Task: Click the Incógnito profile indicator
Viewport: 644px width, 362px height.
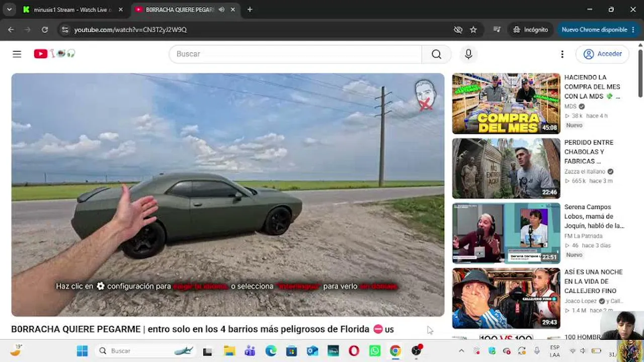Action: point(530,30)
